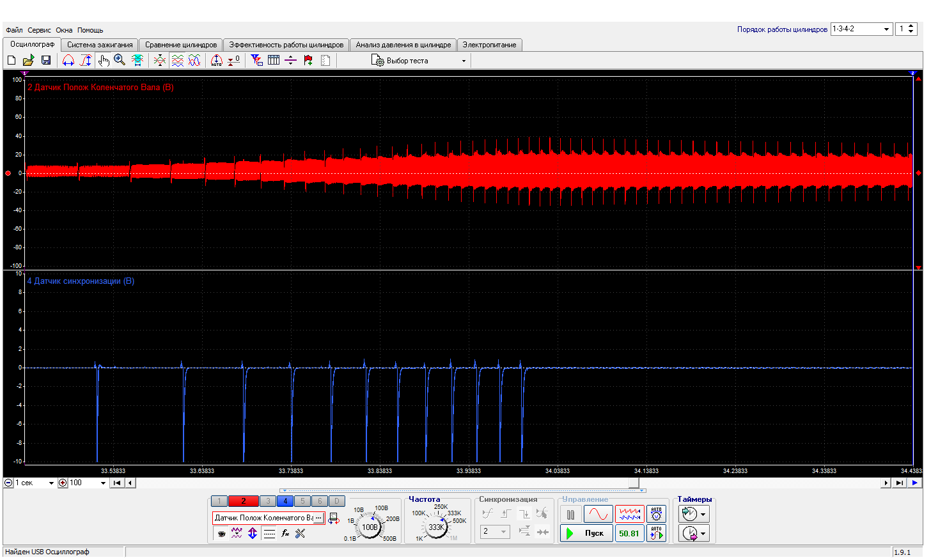Viewport: 931px width, 560px height.
Task: Open the filter funnel icon
Action: coord(256,60)
